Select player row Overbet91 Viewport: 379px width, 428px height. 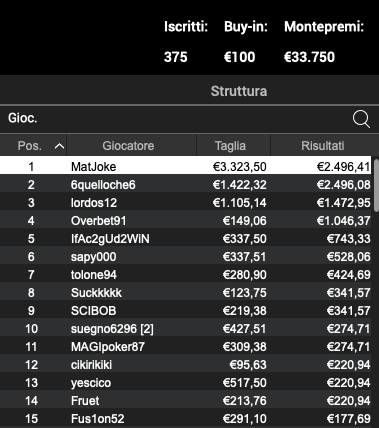[x=185, y=220]
